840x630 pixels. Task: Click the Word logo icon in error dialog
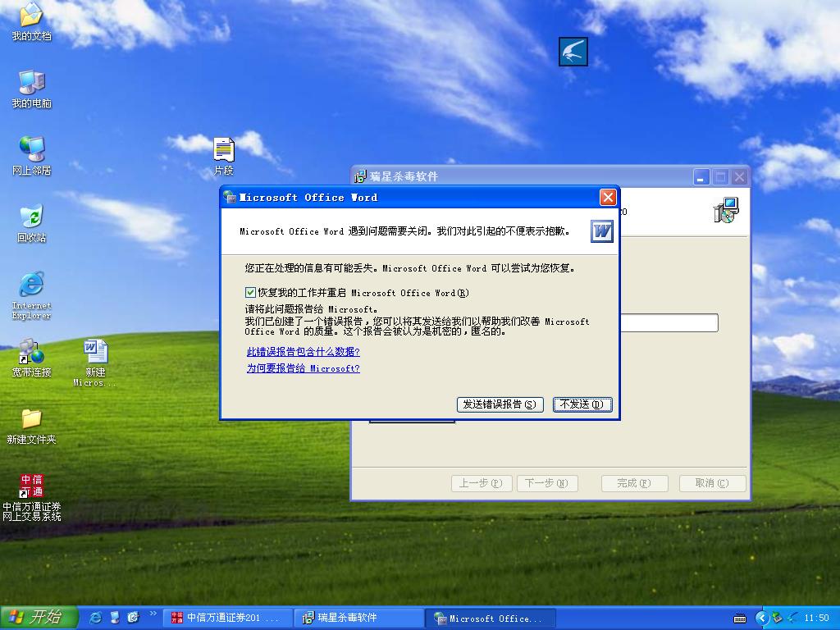601,231
